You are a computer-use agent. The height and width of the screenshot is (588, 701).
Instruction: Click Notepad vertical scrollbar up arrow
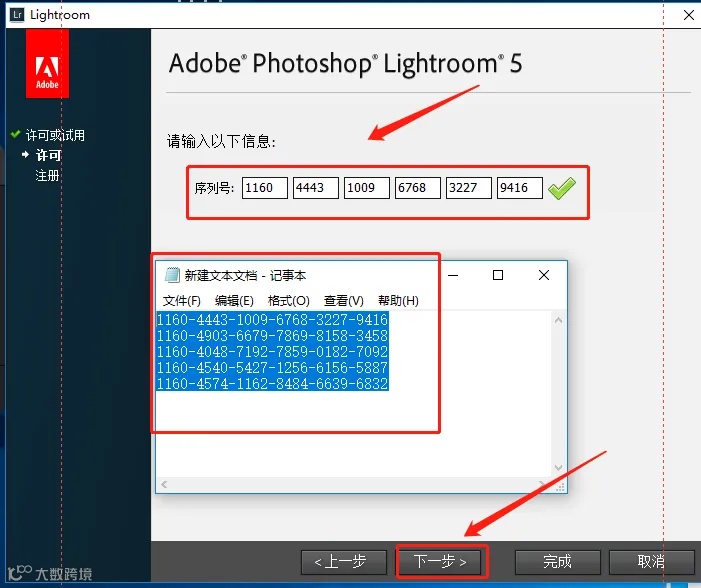558,320
